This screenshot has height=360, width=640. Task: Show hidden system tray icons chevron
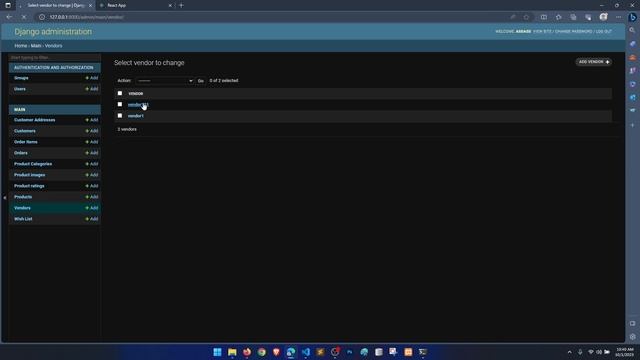569,352
